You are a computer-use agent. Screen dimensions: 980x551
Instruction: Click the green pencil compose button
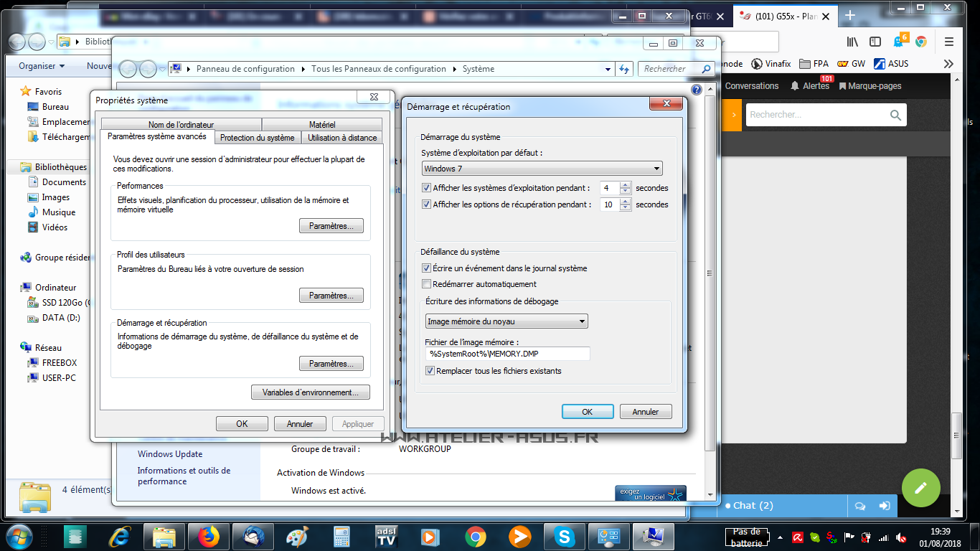pos(920,488)
